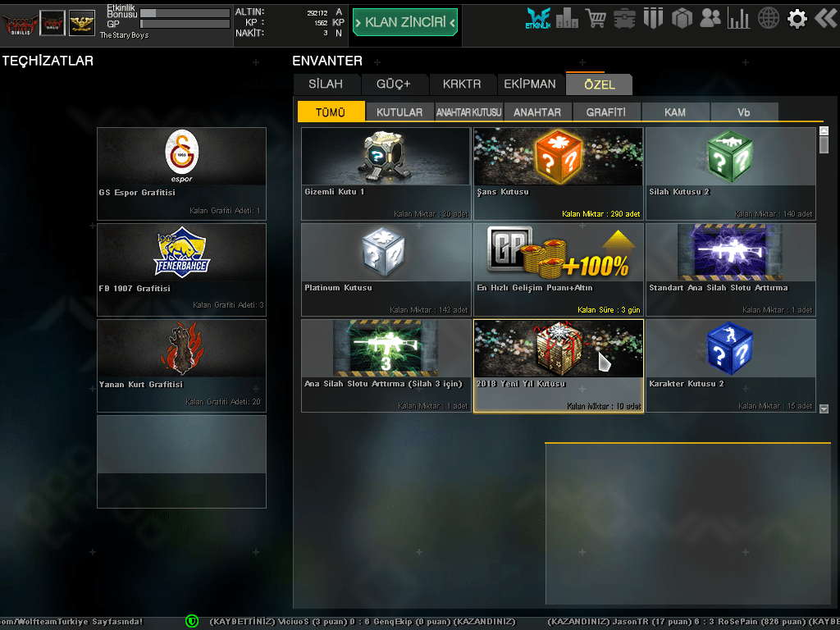Select the 2018 Yeni Yıl Kutusu gift box
840x630 pixels.
coord(558,365)
